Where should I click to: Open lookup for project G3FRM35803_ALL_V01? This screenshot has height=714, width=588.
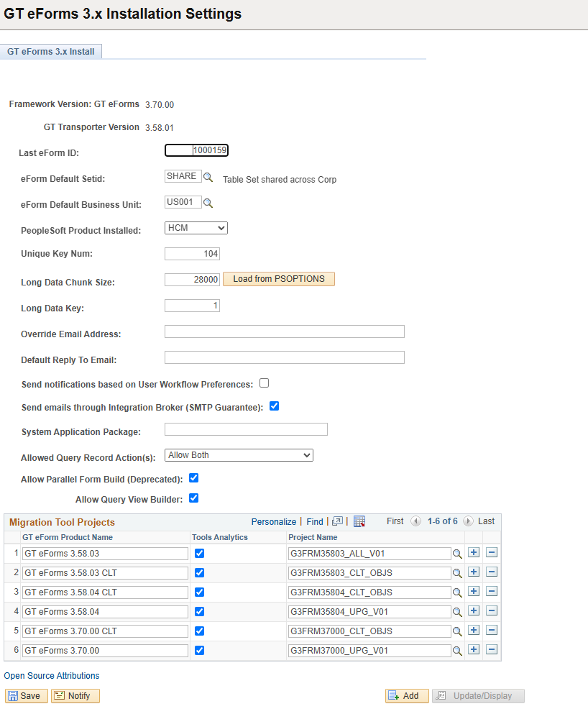coord(457,554)
